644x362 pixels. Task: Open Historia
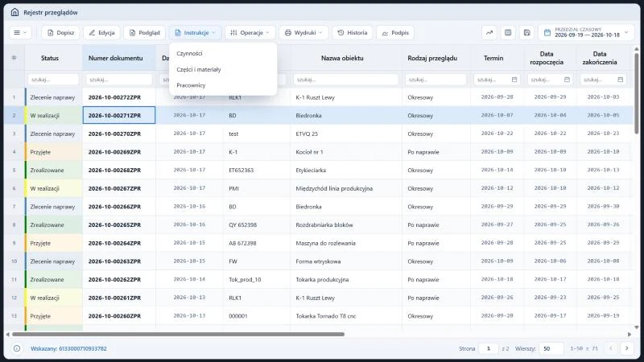353,32
